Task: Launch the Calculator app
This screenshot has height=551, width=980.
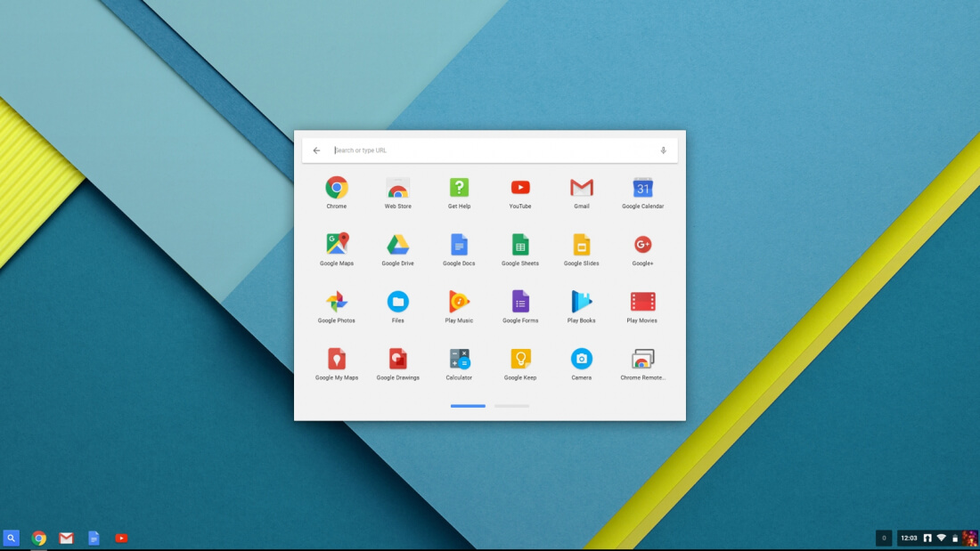Action: (x=460, y=359)
